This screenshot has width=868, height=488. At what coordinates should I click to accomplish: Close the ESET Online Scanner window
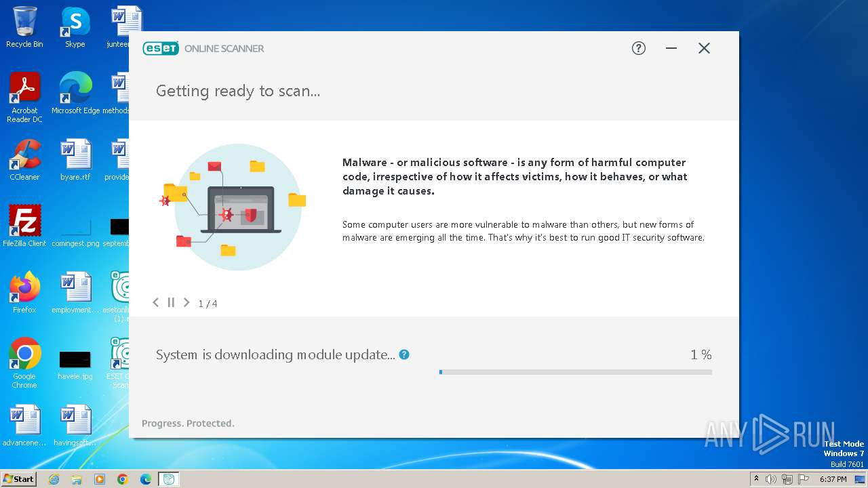pos(704,48)
